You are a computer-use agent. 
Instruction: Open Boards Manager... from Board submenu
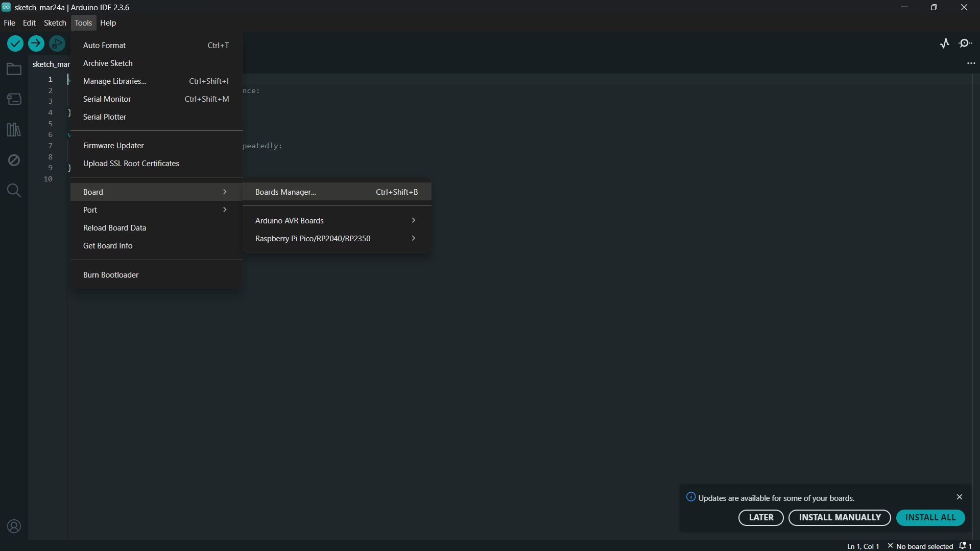(337, 192)
